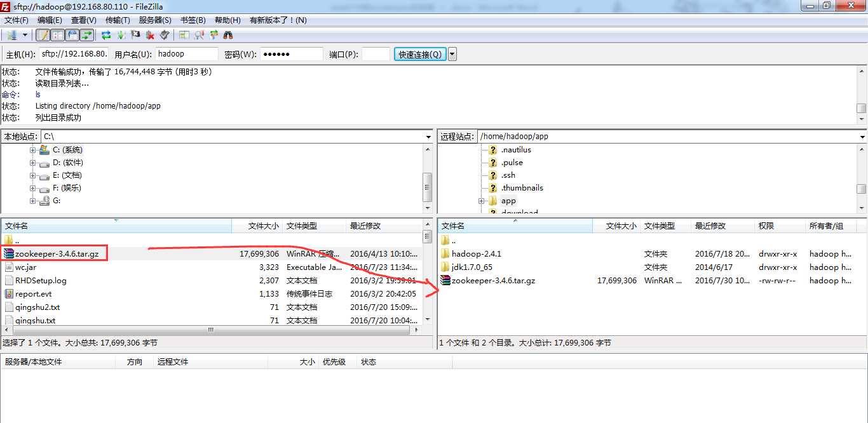Screen dimensions: 868x423
Task: Toggle synchronized browsing icon
Action: [x=214, y=35]
